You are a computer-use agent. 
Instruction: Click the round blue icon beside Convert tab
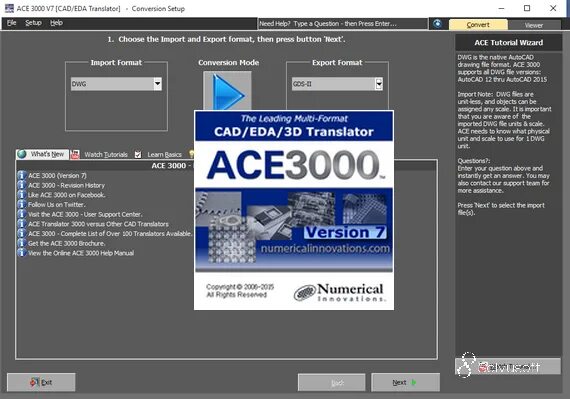(437, 24)
